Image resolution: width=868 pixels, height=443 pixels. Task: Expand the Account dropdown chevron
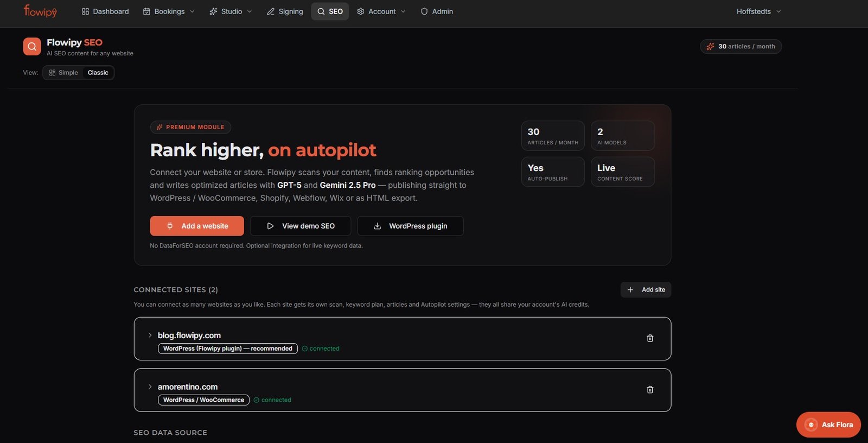tap(403, 11)
